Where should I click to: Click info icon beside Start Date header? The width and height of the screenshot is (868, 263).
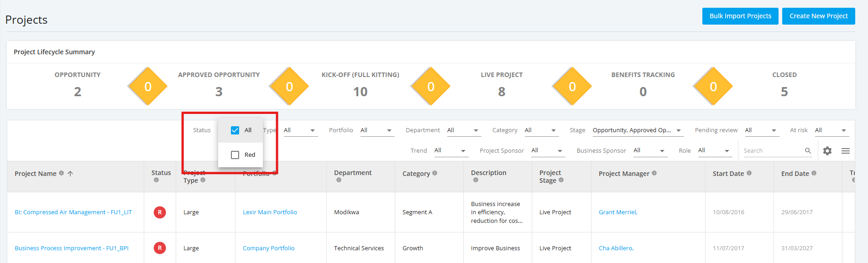coord(749,173)
